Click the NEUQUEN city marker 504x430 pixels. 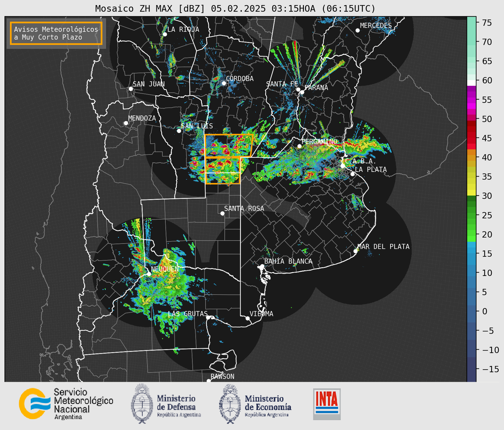click(149, 274)
